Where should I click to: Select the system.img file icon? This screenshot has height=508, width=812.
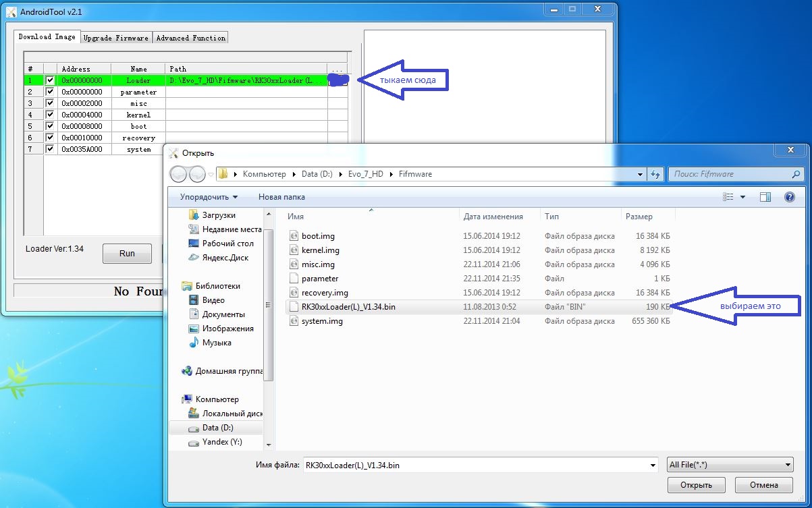294,321
